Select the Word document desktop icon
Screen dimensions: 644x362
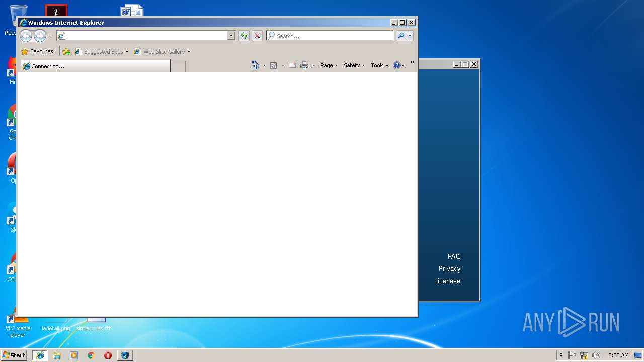click(132, 11)
